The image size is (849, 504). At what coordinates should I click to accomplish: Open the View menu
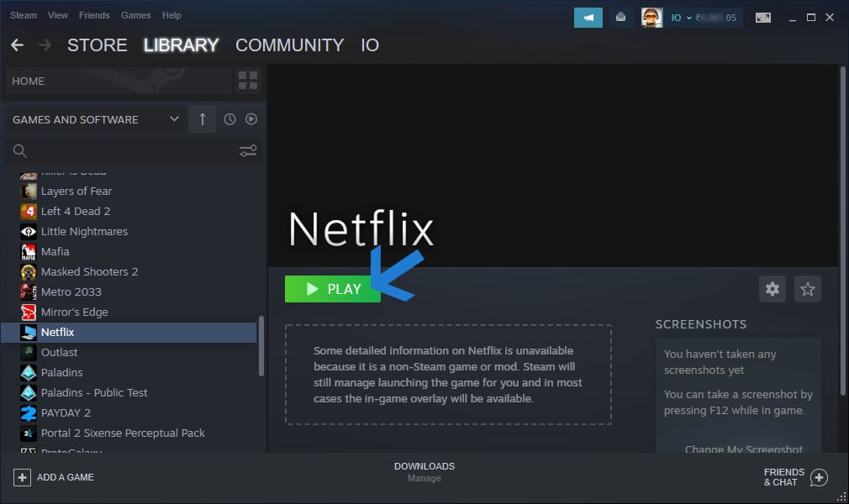pyautogui.click(x=56, y=14)
